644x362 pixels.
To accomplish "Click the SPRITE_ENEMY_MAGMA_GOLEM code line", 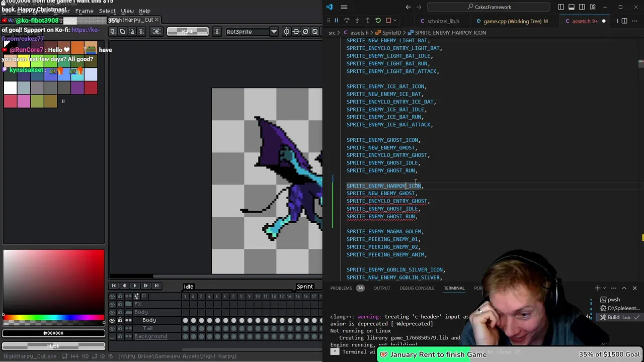I will pyautogui.click(x=385, y=232).
